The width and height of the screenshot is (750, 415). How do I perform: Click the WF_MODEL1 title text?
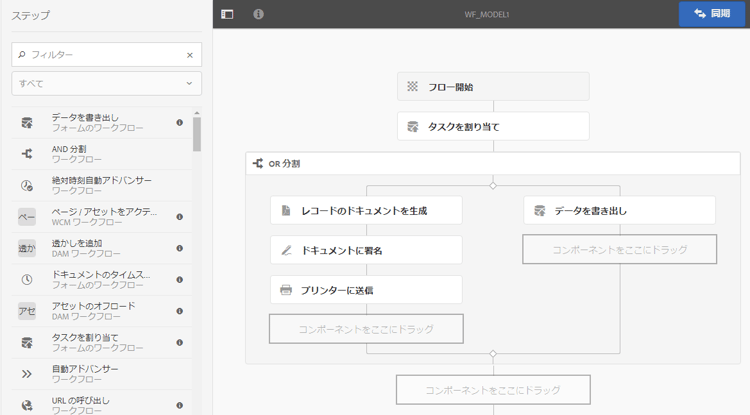(x=487, y=15)
